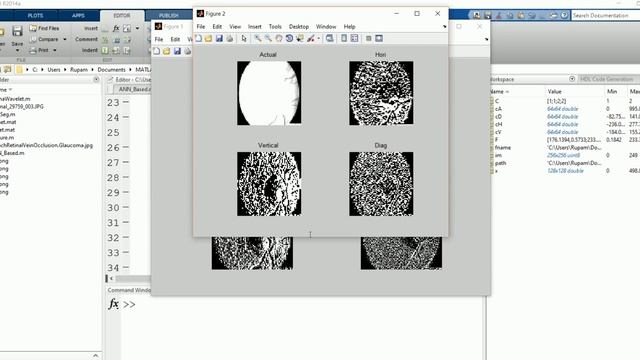The height and width of the screenshot is (360, 640).
Task: Click Value column header in Workspace
Action: pyautogui.click(x=554, y=91)
